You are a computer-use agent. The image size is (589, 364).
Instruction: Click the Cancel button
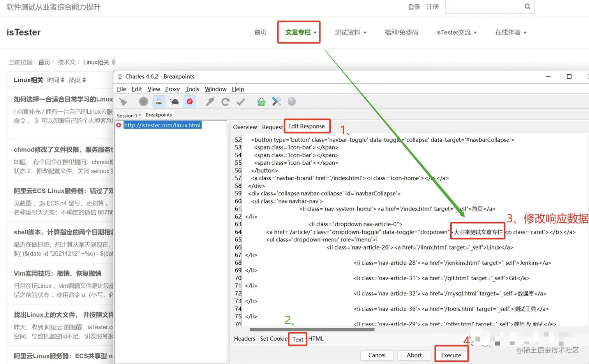(x=377, y=355)
